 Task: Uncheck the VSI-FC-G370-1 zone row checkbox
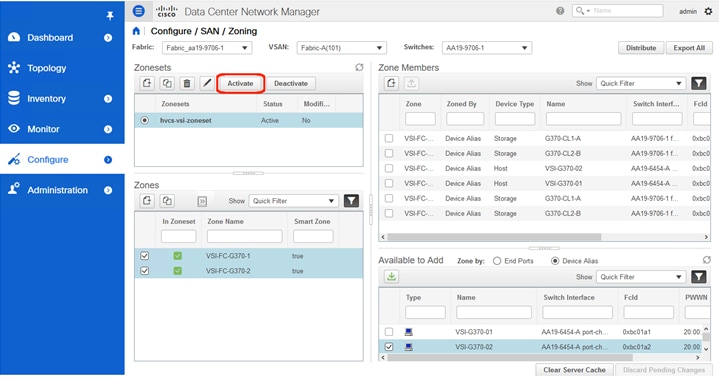click(144, 256)
